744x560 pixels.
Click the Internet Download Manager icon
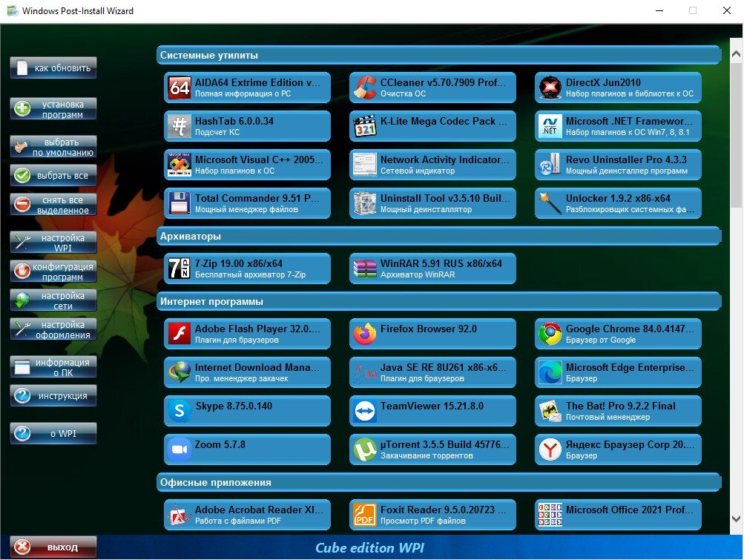click(180, 372)
